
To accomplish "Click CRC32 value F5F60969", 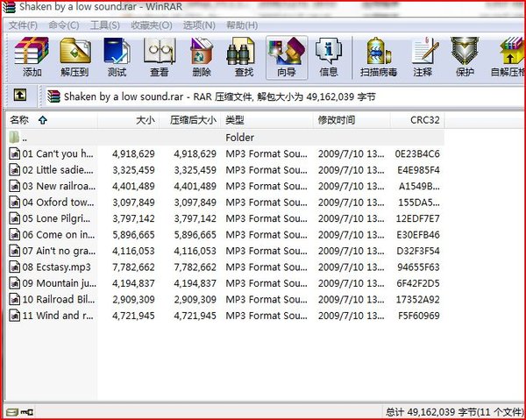I will (x=419, y=316).
